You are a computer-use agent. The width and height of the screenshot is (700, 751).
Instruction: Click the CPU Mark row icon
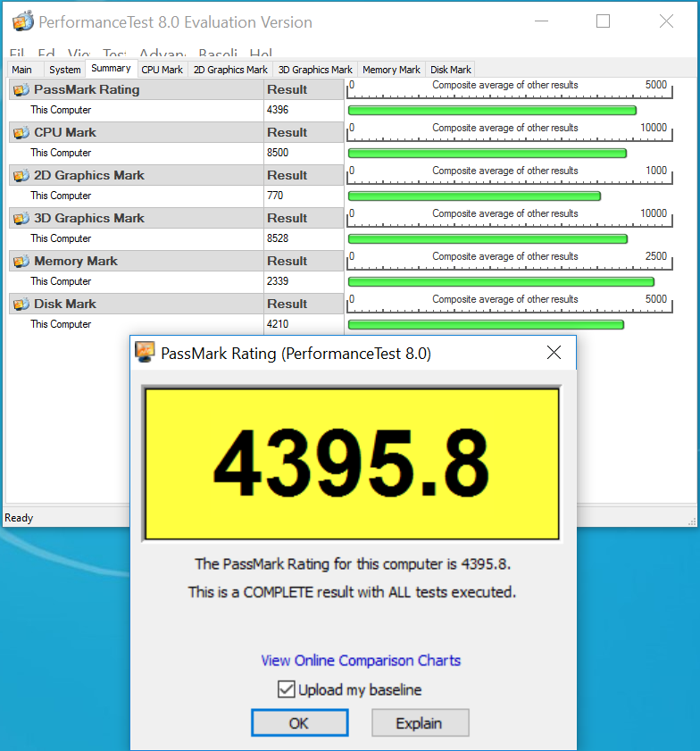(x=21, y=133)
